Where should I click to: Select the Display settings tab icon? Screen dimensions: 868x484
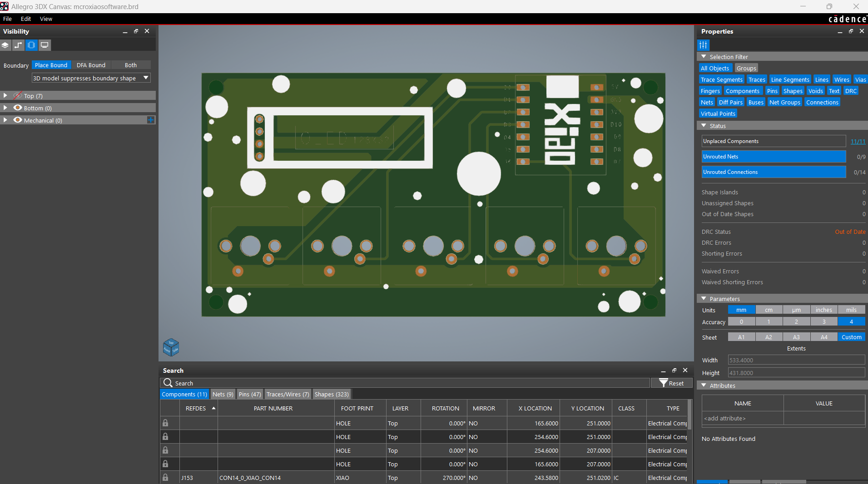(45, 45)
